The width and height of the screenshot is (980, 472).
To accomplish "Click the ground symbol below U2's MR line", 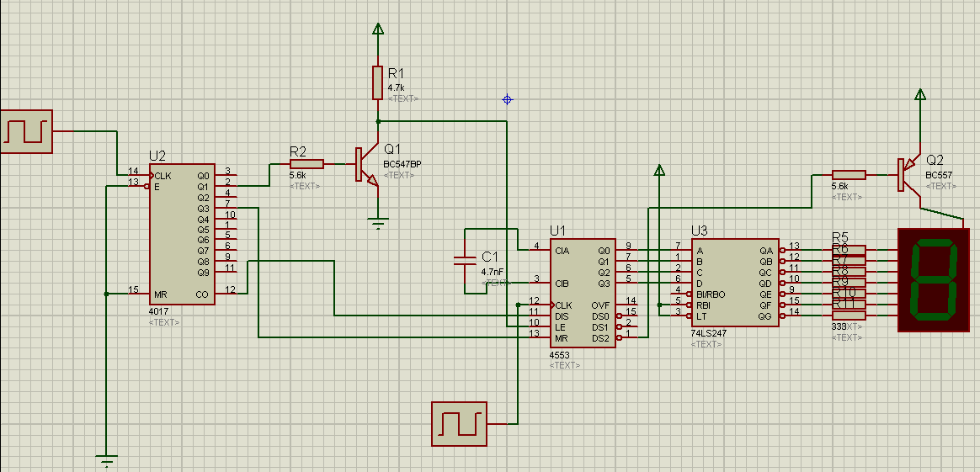I will click(106, 461).
